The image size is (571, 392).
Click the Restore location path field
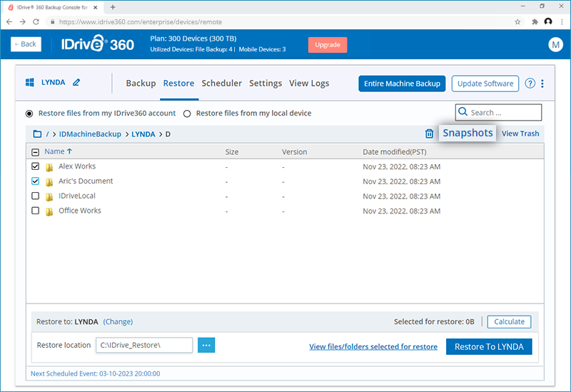pos(144,345)
